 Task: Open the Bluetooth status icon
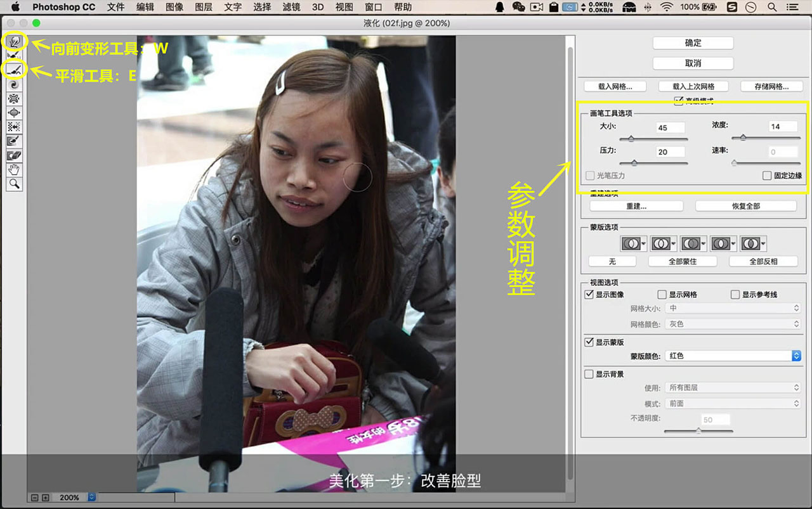647,7
